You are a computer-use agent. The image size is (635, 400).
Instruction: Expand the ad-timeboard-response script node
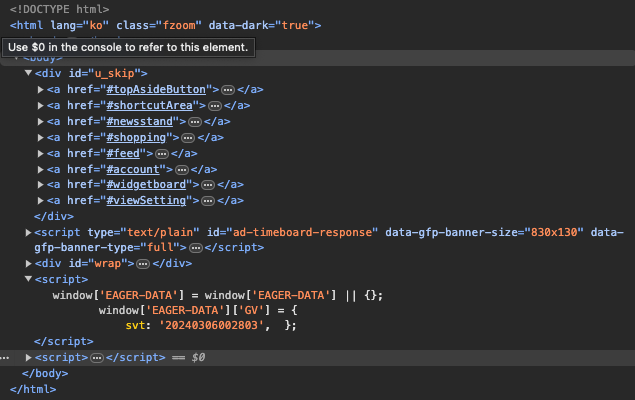[x=28, y=232]
